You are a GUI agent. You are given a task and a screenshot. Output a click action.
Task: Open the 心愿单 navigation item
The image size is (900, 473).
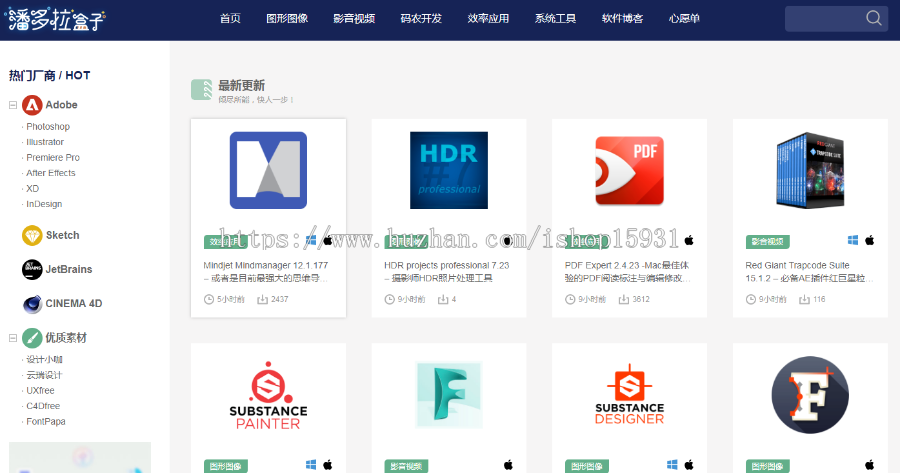pyautogui.click(x=684, y=19)
